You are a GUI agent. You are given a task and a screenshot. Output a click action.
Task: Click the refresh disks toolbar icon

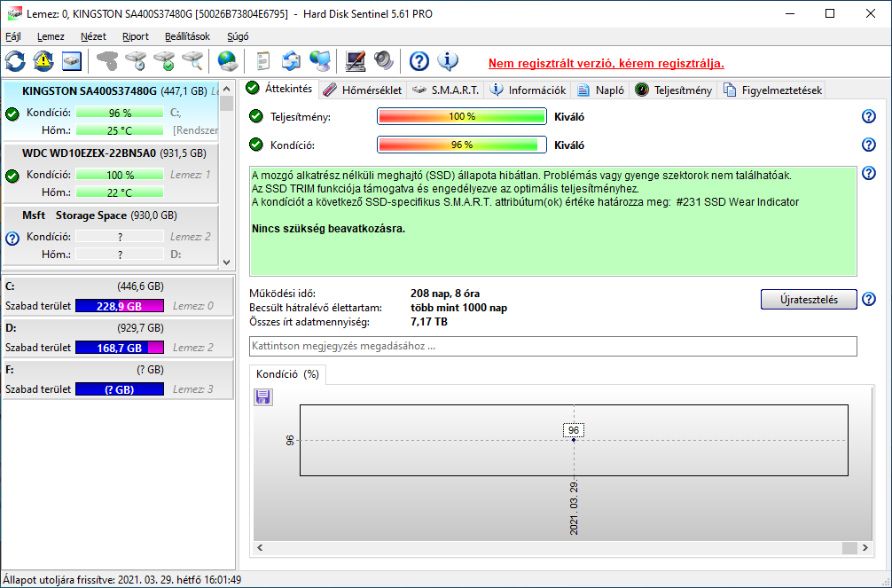point(15,61)
